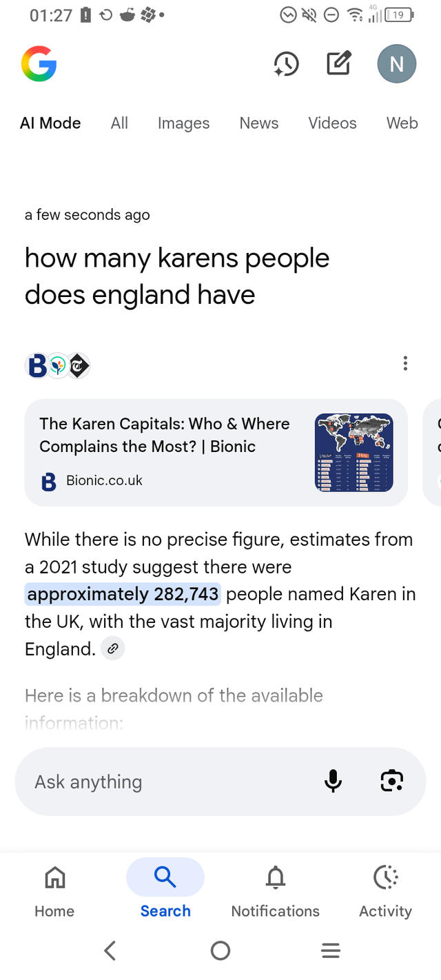Open the three-dot more options menu
This screenshot has width=441, height=980.
coord(405,363)
